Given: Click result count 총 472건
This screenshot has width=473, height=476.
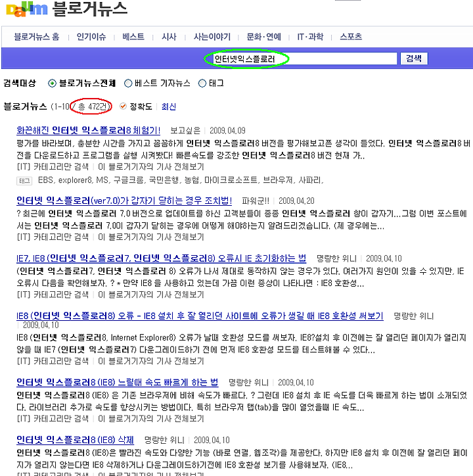Looking at the screenshot, I should click(x=92, y=107).
